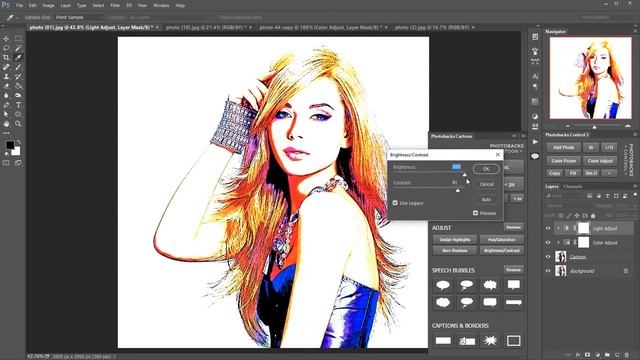Image resolution: width=640 pixels, height=360 pixels.
Task: Select the Clone Stamp tool
Action: pos(6,76)
